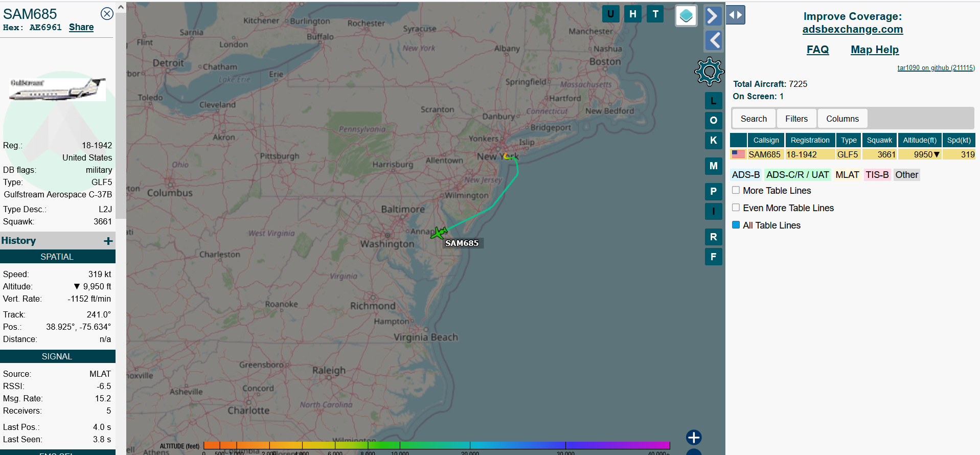Open the Share link for SAM685
980x455 pixels.
[81, 28]
